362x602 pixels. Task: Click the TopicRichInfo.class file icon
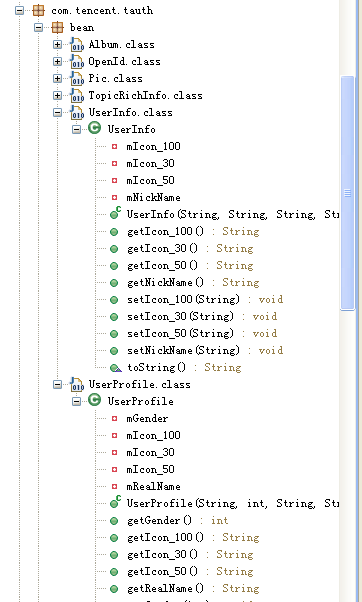[x=77, y=96]
